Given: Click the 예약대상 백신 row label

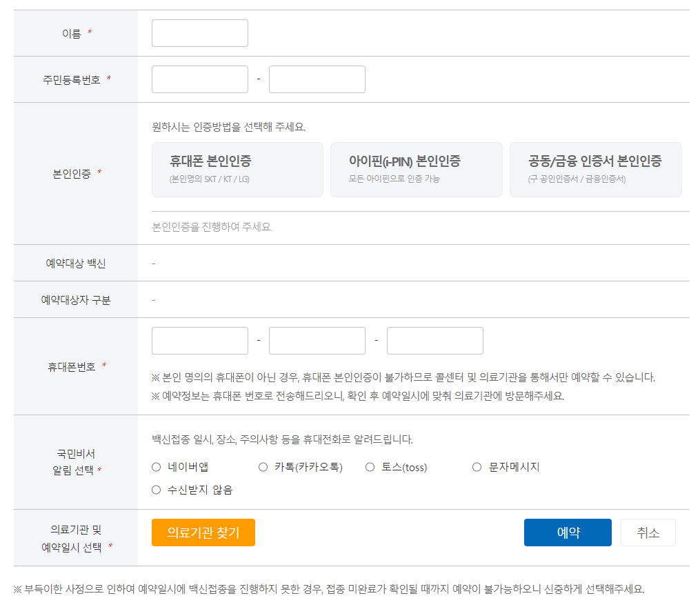Looking at the screenshot, I should coord(75,263).
